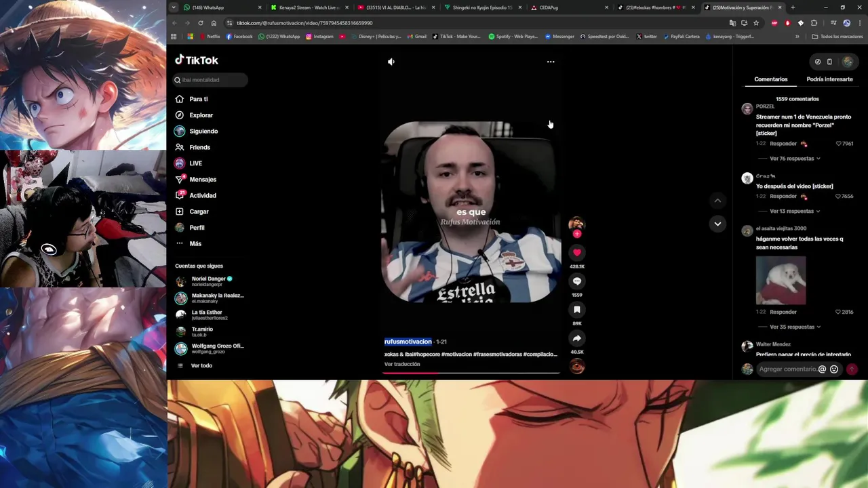
Task: Open the three-dot video options menu
Action: pyautogui.click(x=551, y=62)
